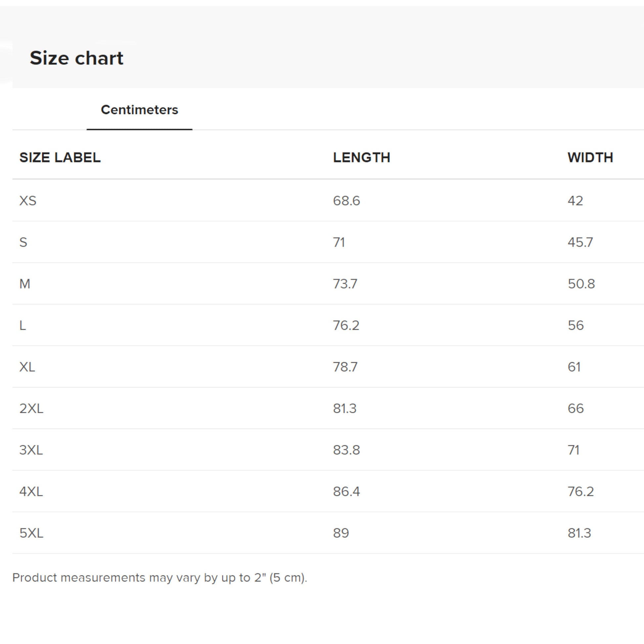Image resolution: width=644 pixels, height=644 pixels.
Task: Click the 61 width value for XL
Action: (574, 367)
